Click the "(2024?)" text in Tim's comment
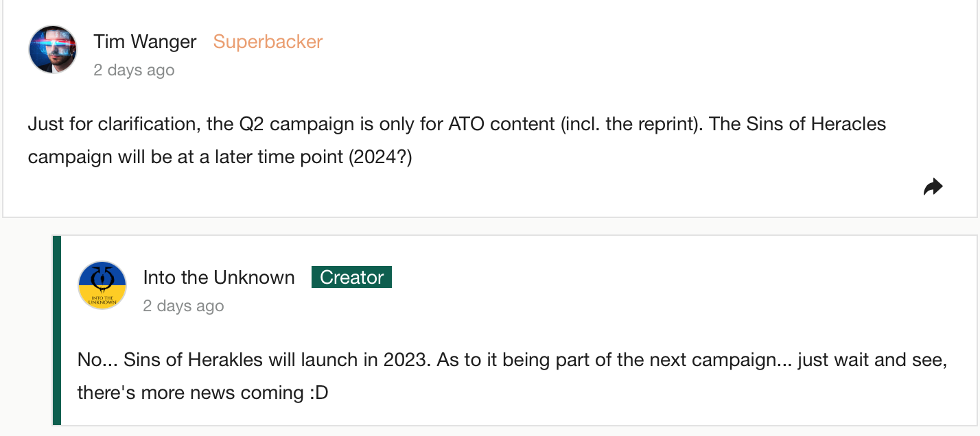 [x=380, y=157]
